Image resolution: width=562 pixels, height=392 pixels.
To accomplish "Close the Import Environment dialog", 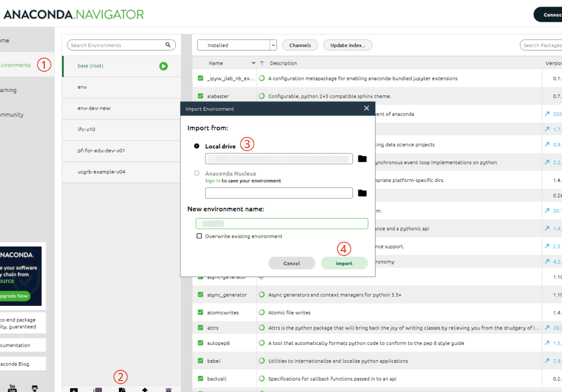I will pos(366,108).
